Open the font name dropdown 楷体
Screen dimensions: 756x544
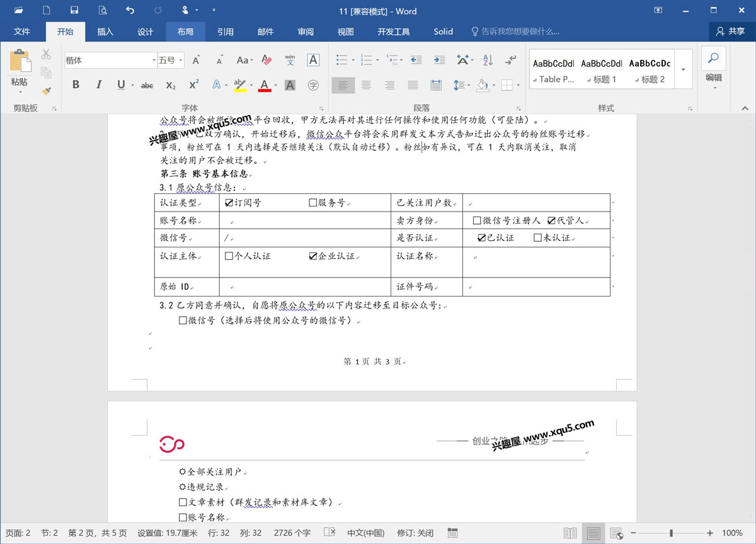[154, 60]
